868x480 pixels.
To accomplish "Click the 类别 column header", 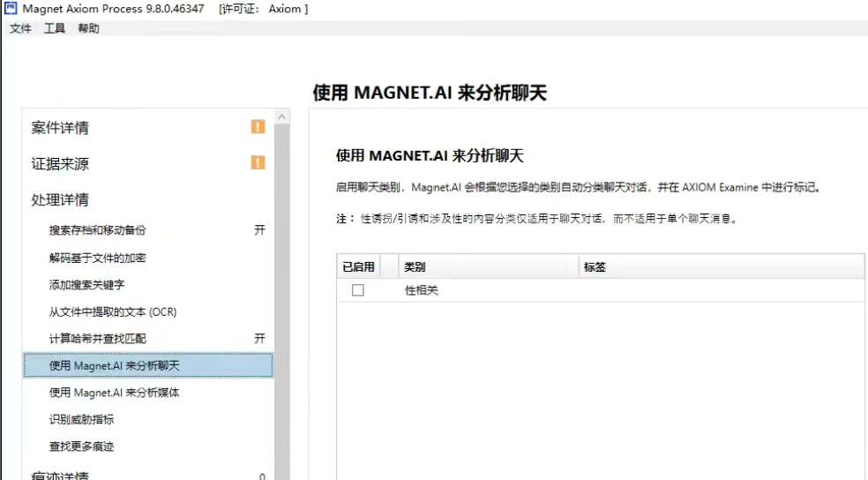I will [489, 266].
